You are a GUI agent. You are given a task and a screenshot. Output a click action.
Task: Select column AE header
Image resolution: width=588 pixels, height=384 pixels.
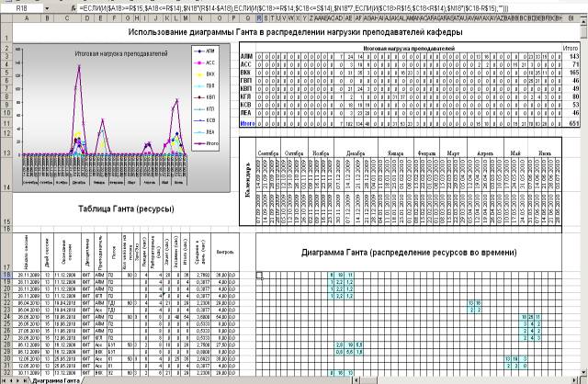tap(349, 17)
